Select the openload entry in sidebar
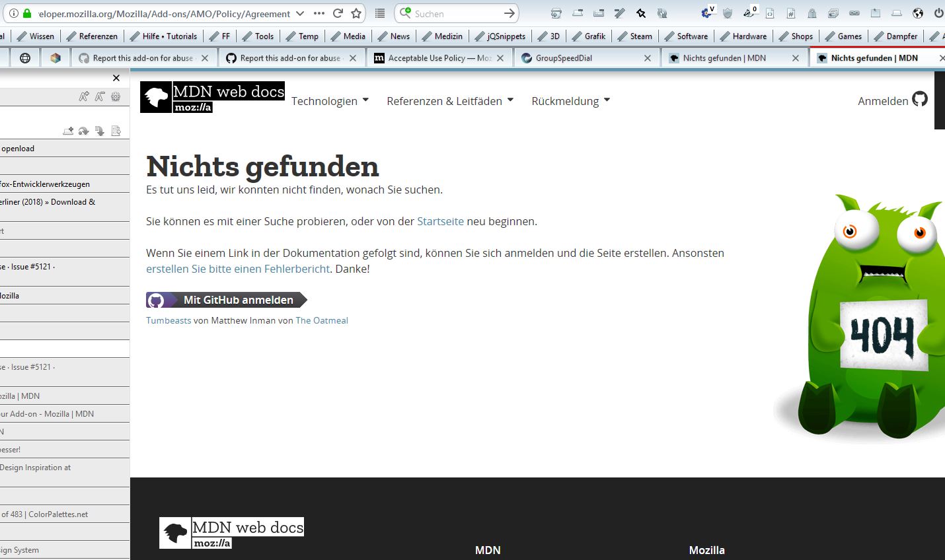Image resolution: width=945 pixels, height=560 pixels. point(65,149)
